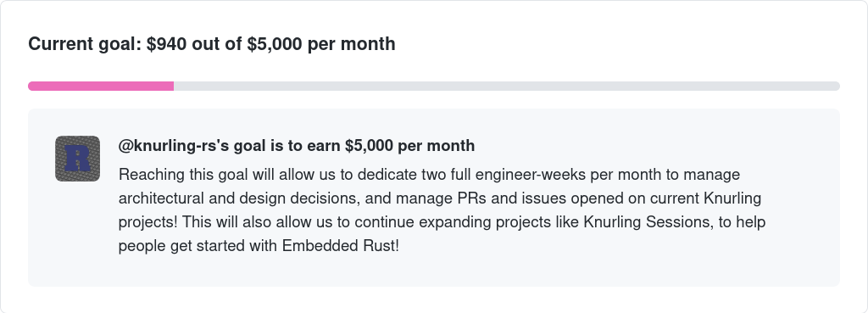Viewport: 868px width, 313px height.
Task: Click the "Current goal" heading text
Action: pos(86,44)
